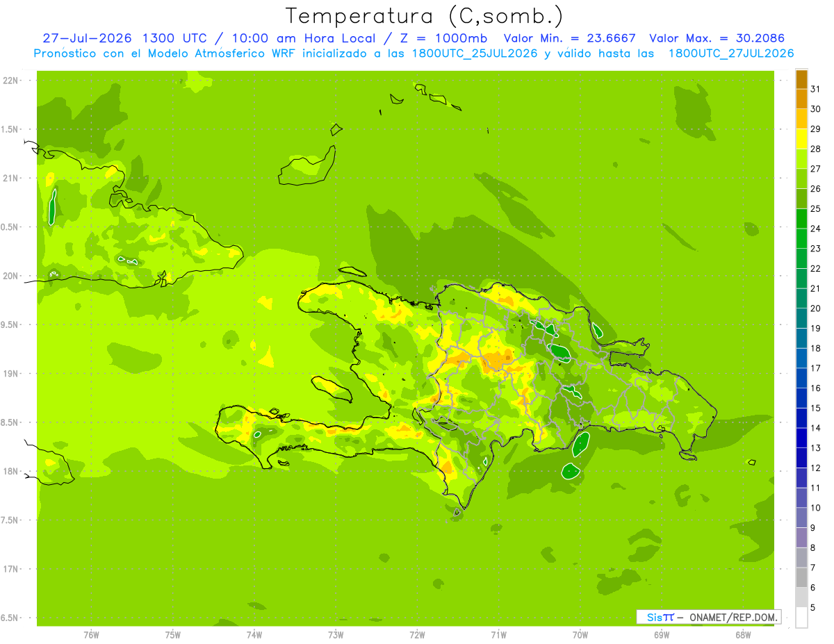Click the "17N" latitude axis label
Screen dimensions: 834x644
click(x=10, y=569)
